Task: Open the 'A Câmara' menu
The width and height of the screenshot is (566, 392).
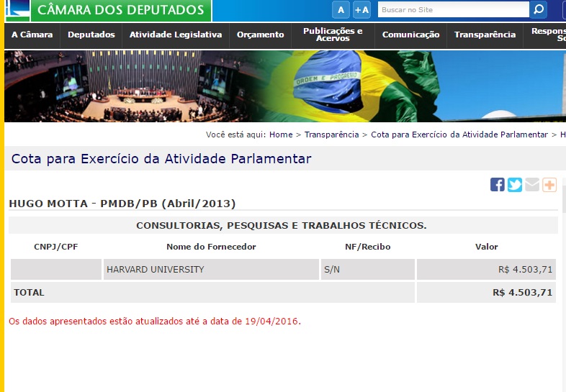Action: (x=32, y=35)
